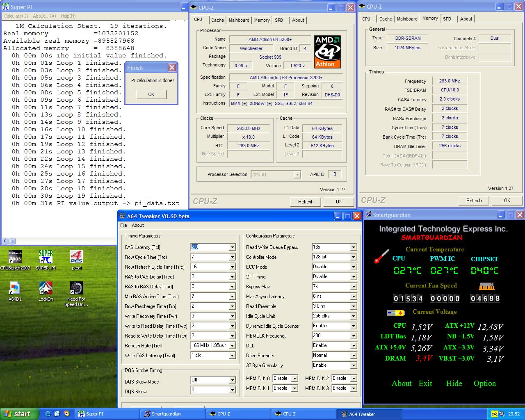This screenshot has height=420, width=525.
Task: Switch to Smartguardian in the taskbar
Action: click(x=172, y=414)
